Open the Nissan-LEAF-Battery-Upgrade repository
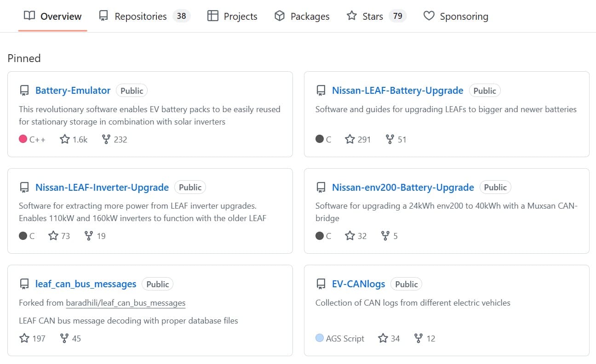 [398, 91]
